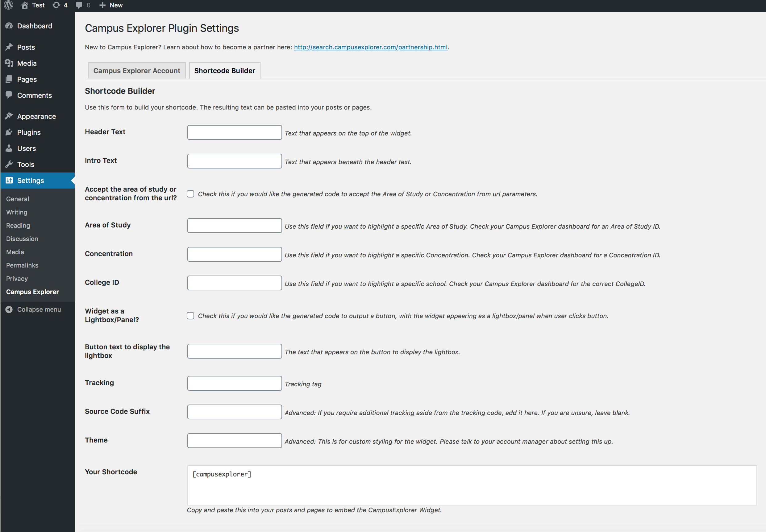The image size is (766, 532).
Task: Click the Plugins plug icon
Action: [x=9, y=132]
